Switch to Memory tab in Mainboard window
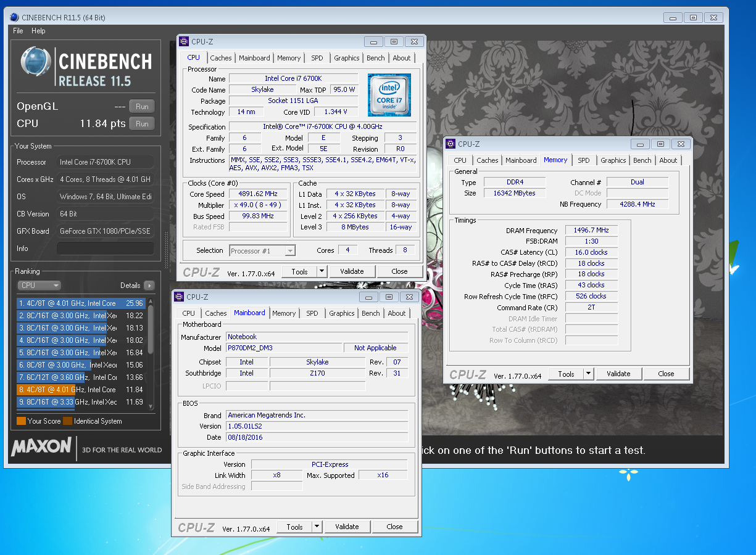This screenshot has height=555, width=756. (284, 313)
